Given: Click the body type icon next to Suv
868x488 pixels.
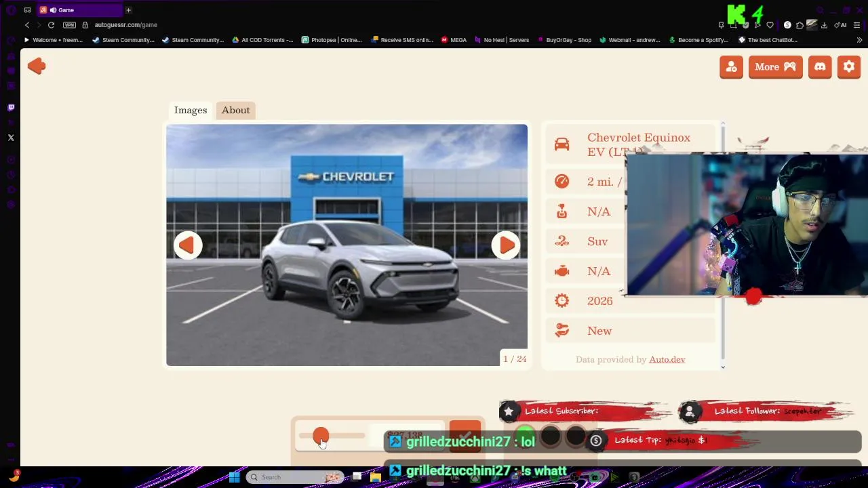Looking at the screenshot, I should coord(561,241).
